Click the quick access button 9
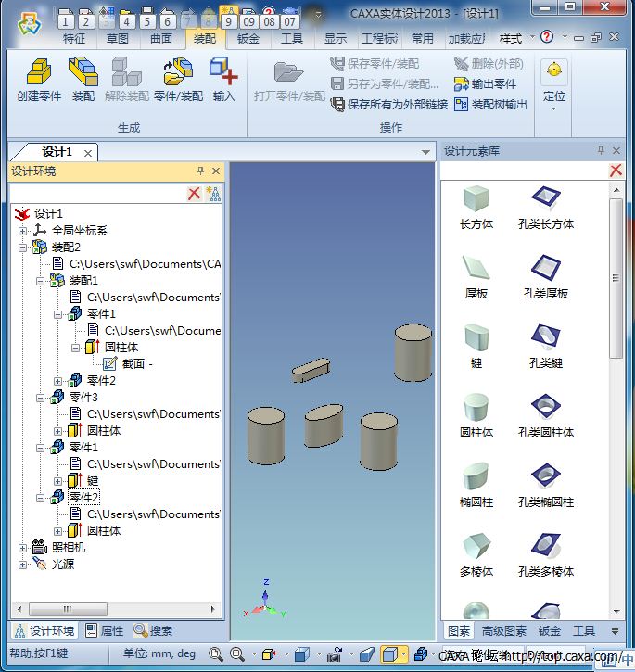This screenshot has height=672, width=635. [x=228, y=20]
